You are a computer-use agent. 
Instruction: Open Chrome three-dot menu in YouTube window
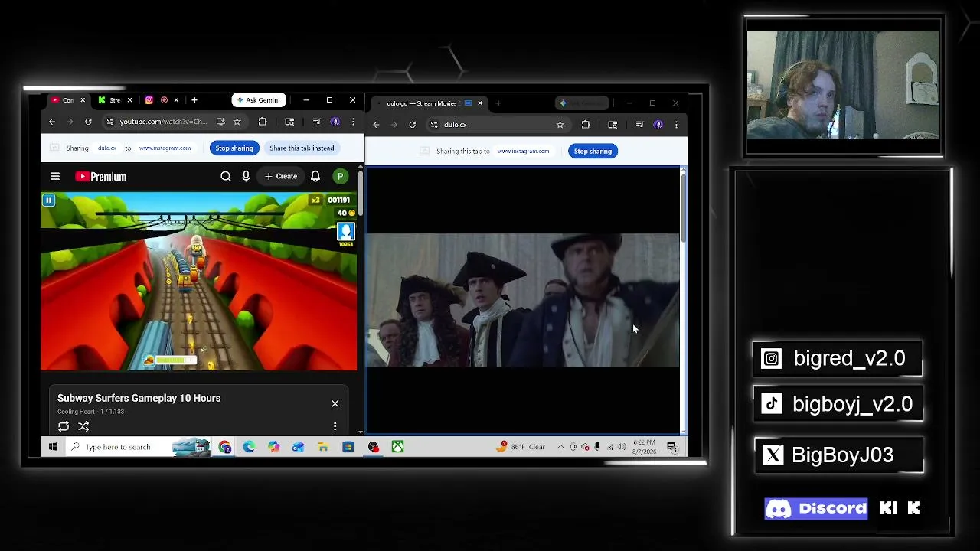[353, 122]
